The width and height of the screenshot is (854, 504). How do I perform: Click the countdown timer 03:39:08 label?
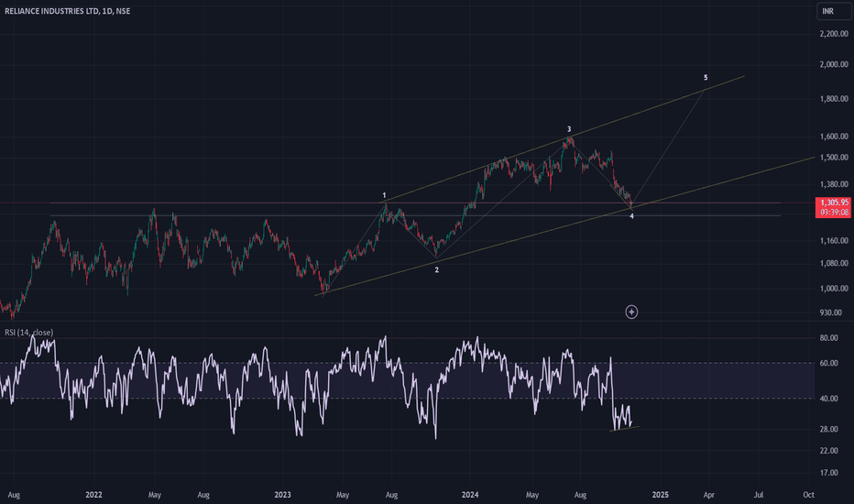pos(834,212)
